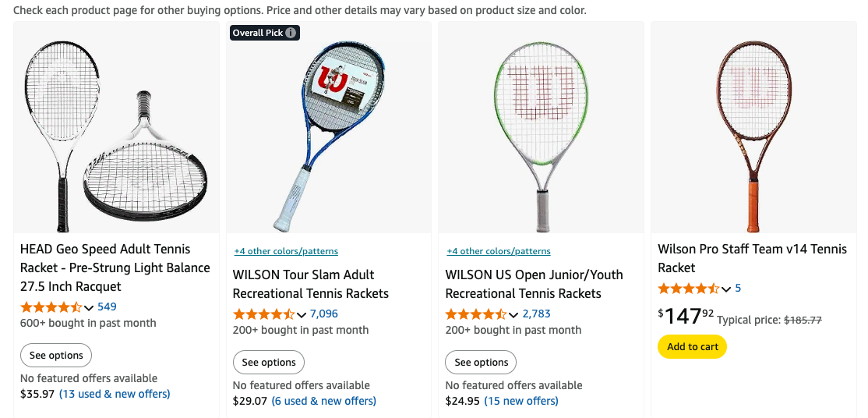
Task: See options for WILSON US Open Junior
Action: [x=481, y=363]
